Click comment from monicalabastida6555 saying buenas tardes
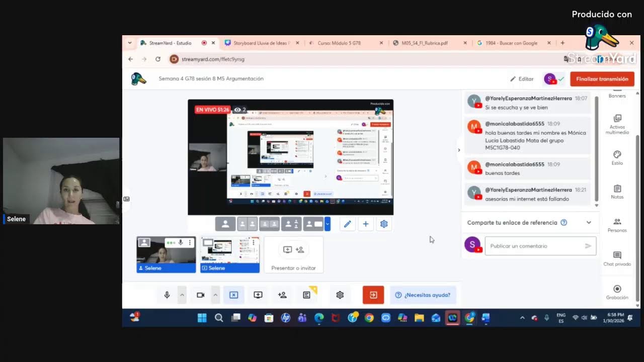 (x=527, y=168)
